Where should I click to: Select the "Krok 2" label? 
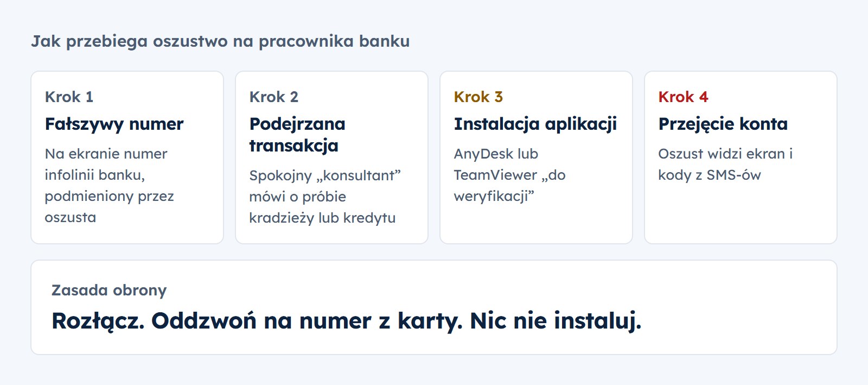coord(274,97)
